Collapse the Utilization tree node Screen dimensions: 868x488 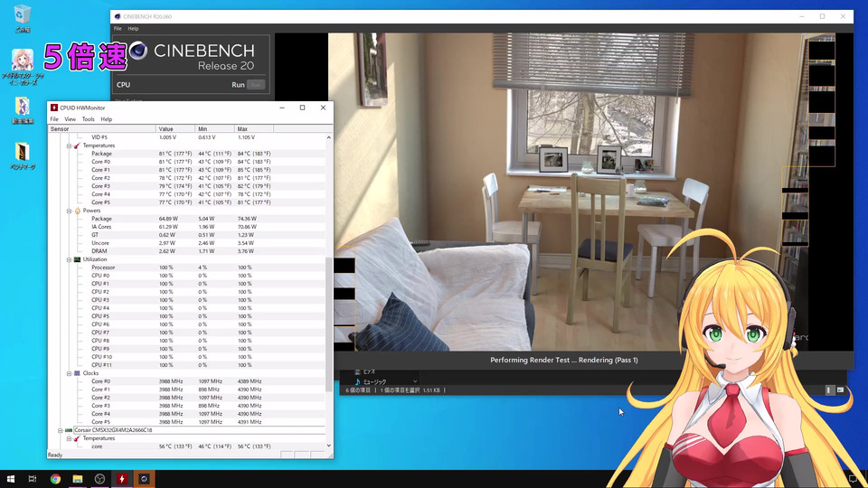click(70, 259)
